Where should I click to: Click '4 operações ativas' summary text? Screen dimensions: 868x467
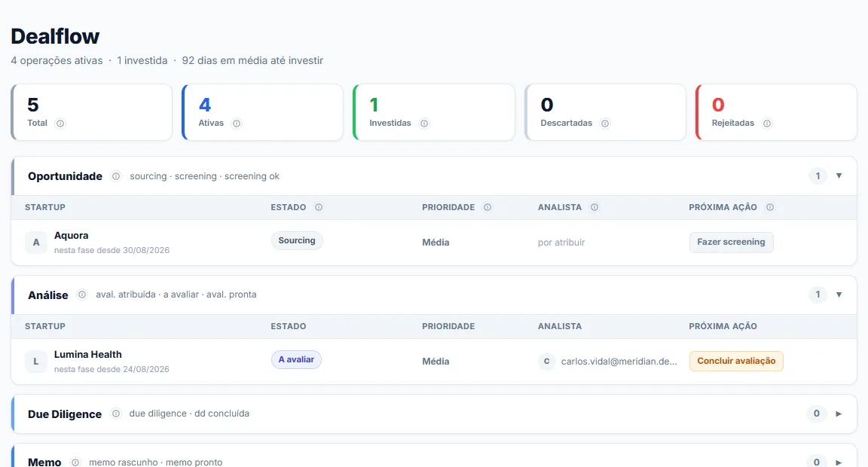(57, 60)
